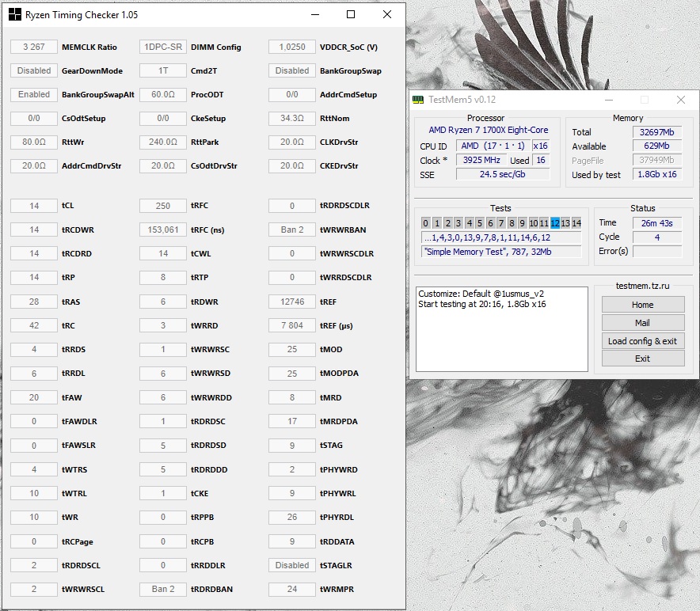The width and height of the screenshot is (700, 611).
Task: Click the Mail button in TestMem5
Action: coord(643,323)
